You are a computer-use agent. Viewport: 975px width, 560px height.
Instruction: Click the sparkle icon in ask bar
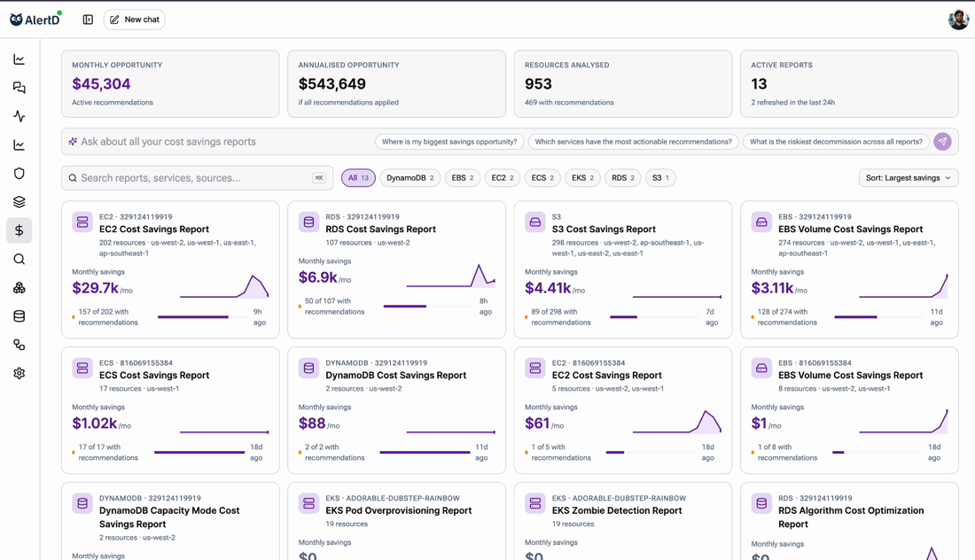[x=73, y=142]
